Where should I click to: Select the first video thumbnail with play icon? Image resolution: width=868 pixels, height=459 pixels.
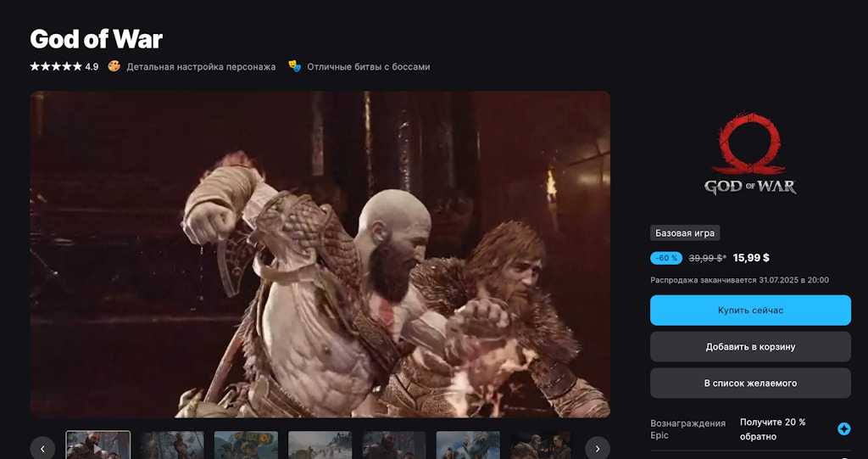pos(98,445)
